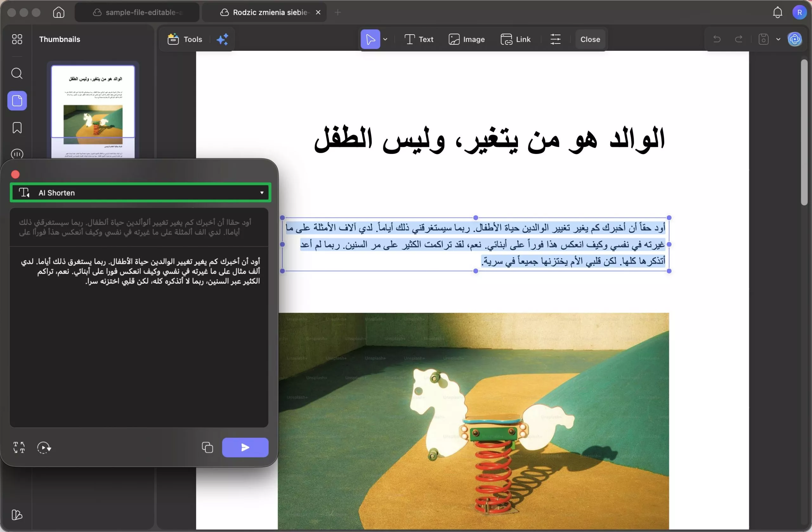
Task: Click Close to exit editing mode
Action: [x=590, y=39]
